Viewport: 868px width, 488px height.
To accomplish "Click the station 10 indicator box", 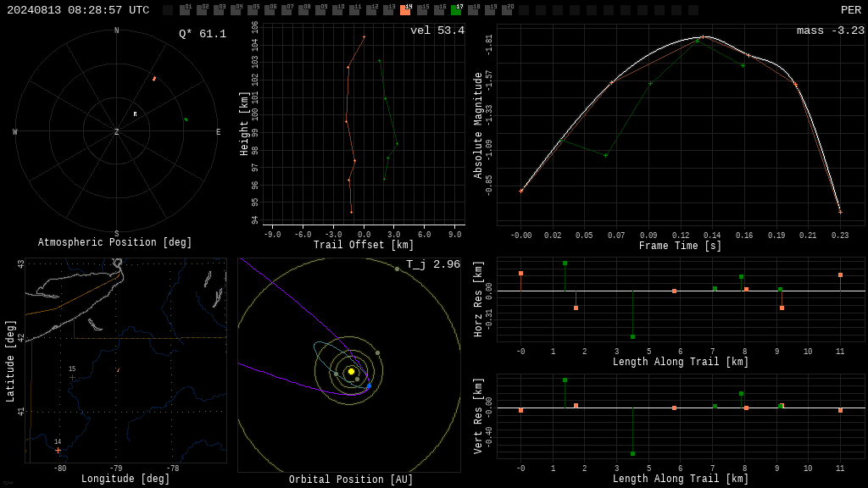I will click(337, 10).
